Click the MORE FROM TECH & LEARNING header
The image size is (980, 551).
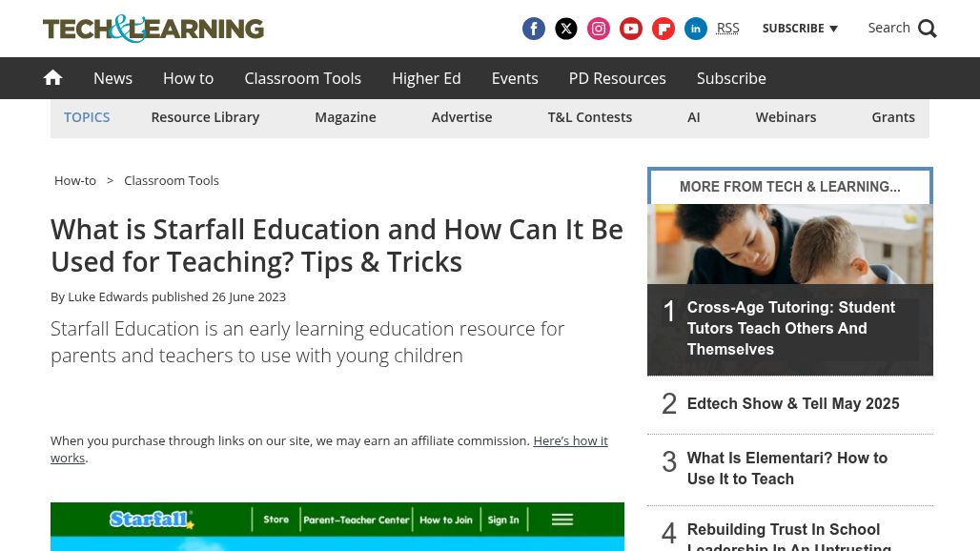tap(790, 187)
